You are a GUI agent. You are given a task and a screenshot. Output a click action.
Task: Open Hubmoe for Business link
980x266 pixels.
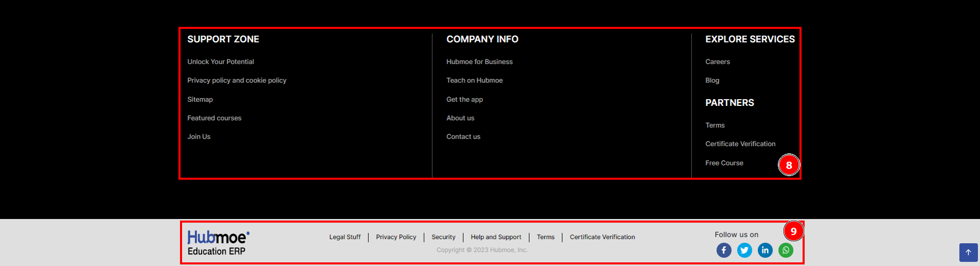pyautogui.click(x=480, y=61)
